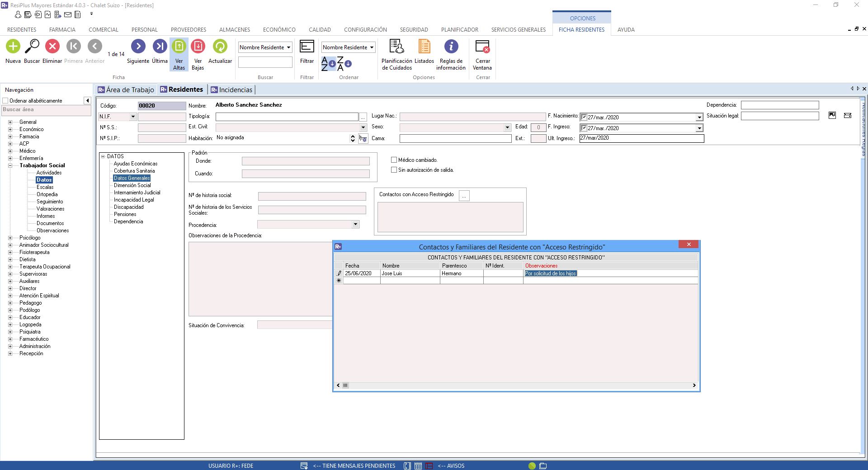Toggle the F. Nacimiento date checkbox
868x470 pixels.
(x=584, y=117)
